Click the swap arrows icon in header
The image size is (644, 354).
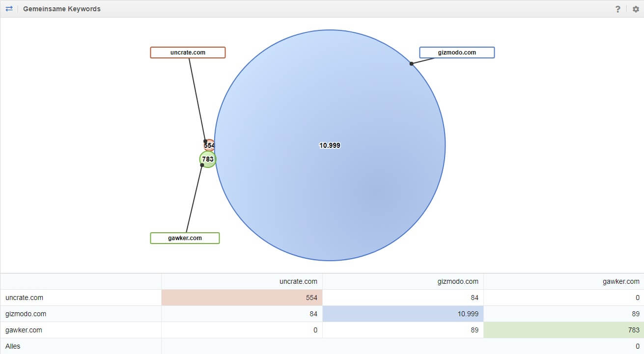pos(9,9)
